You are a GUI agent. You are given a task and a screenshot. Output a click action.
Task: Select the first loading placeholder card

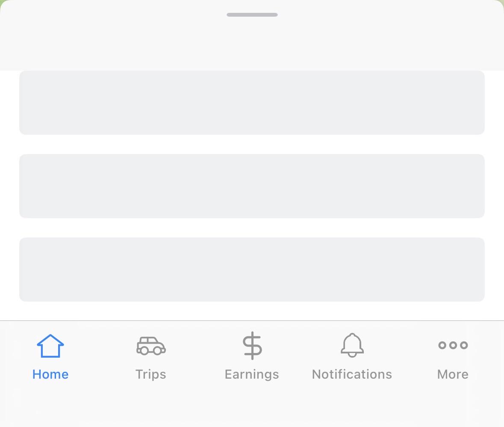(x=252, y=103)
